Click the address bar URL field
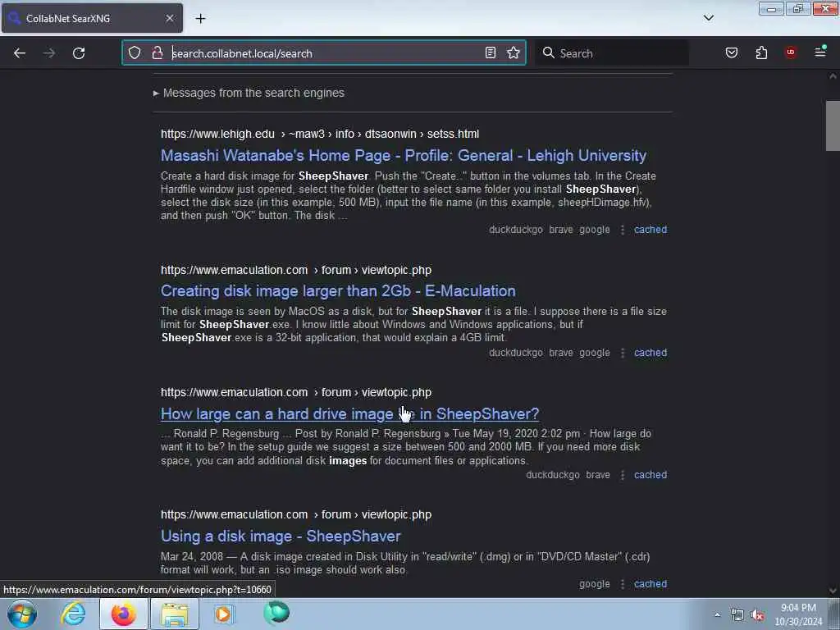Image resolution: width=840 pixels, height=630 pixels. (324, 53)
